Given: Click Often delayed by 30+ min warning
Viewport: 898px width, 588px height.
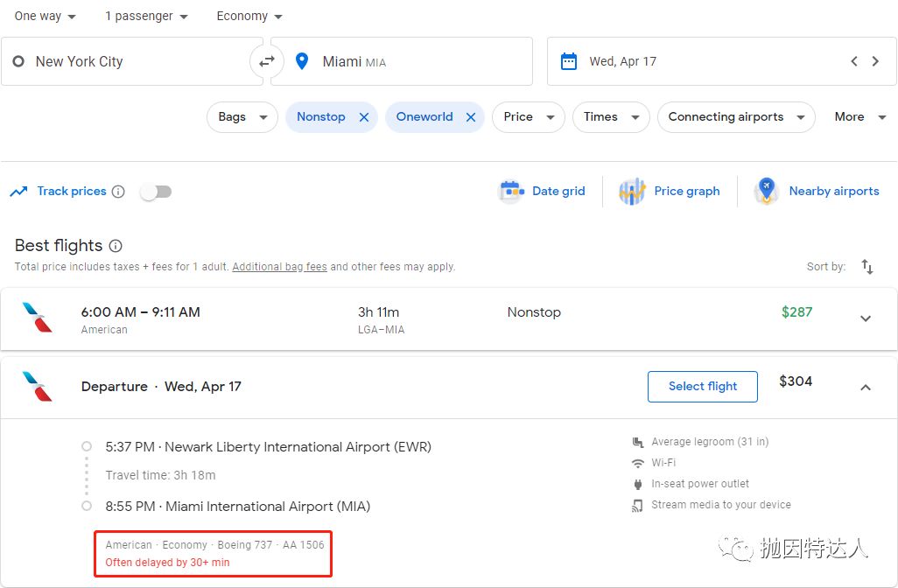Looking at the screenshot, I should (167, 563).
